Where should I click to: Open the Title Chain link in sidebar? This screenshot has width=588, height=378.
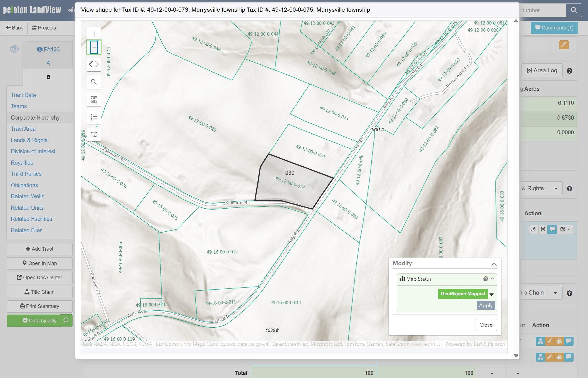pos(39,292)
